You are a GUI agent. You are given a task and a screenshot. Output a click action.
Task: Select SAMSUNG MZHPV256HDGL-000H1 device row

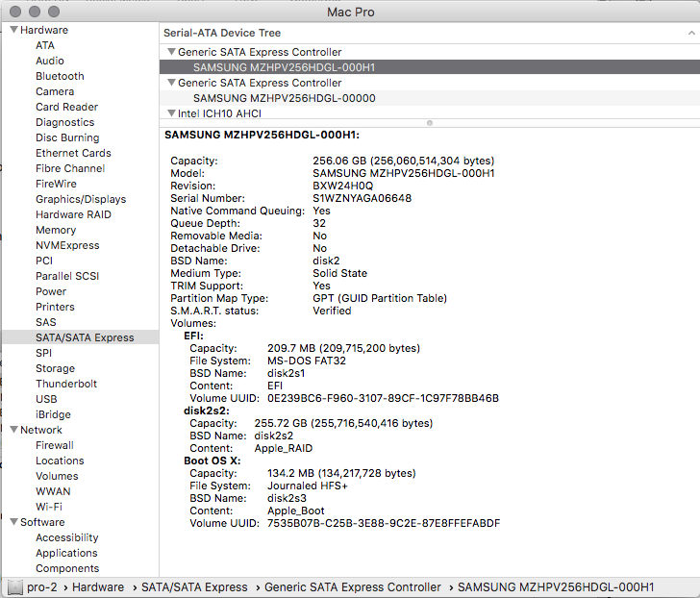(430, 67)
